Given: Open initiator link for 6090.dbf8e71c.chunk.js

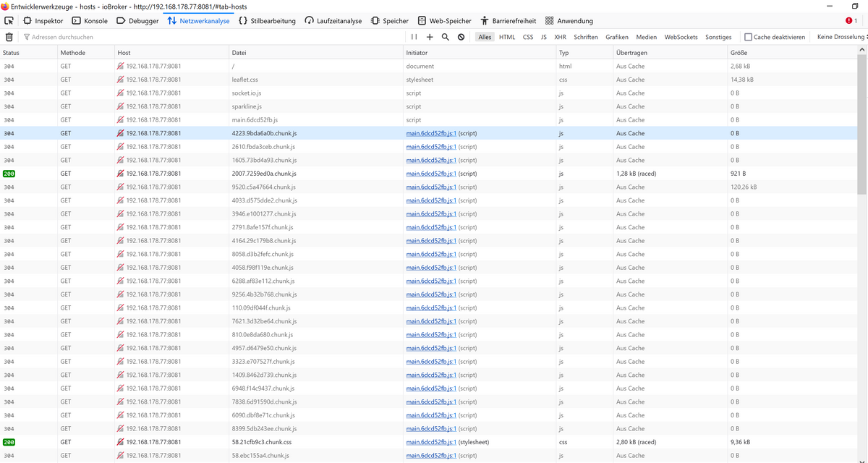Looking at the screenshot, I should pos(431,415).
